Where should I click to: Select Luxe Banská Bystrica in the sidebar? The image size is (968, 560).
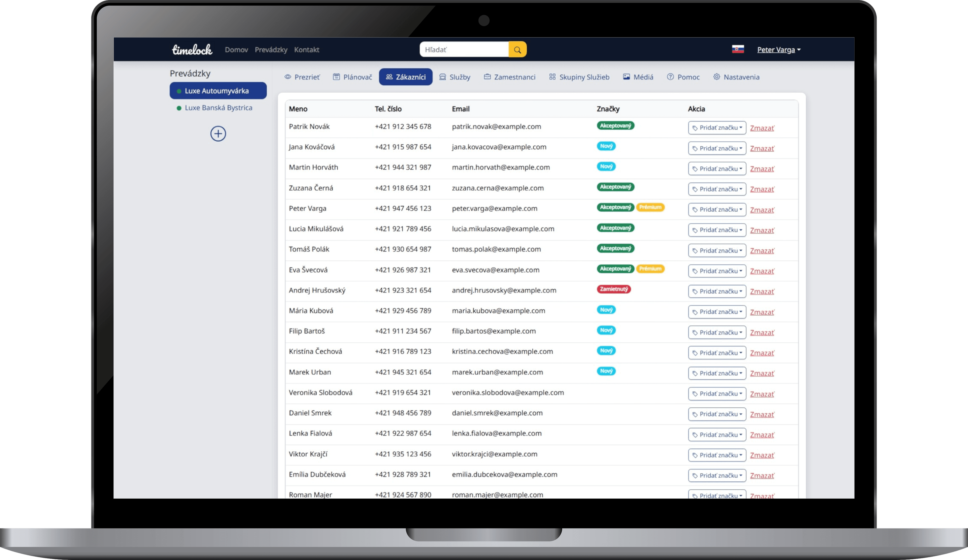pos(218,108)
